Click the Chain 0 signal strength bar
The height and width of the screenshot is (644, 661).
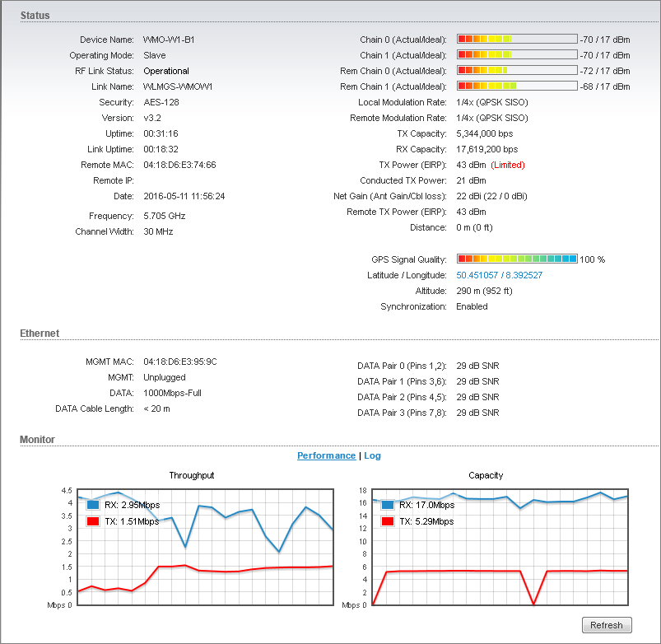[x=517, y=39]
